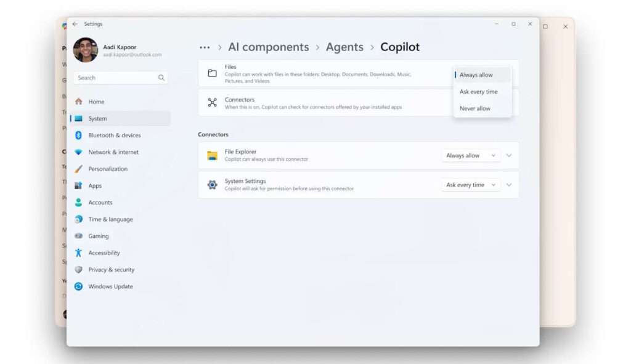Click the Windows Update icon

tap(78, 286)
